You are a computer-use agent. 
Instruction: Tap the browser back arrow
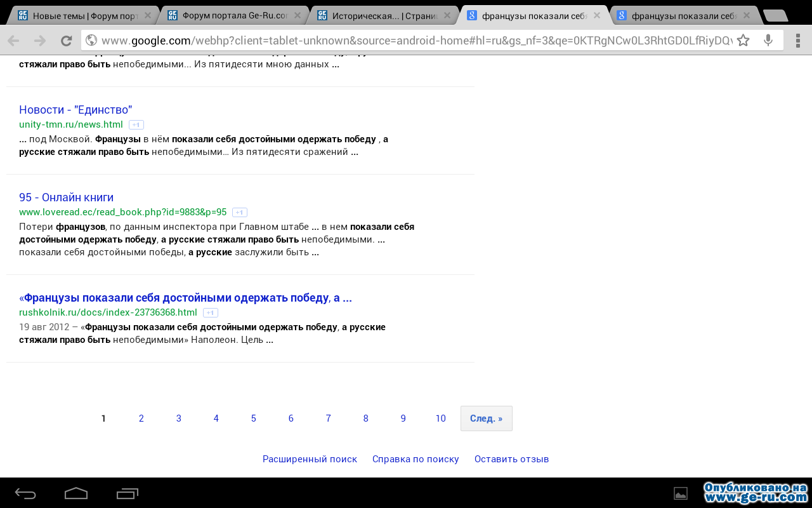[13, 41]
